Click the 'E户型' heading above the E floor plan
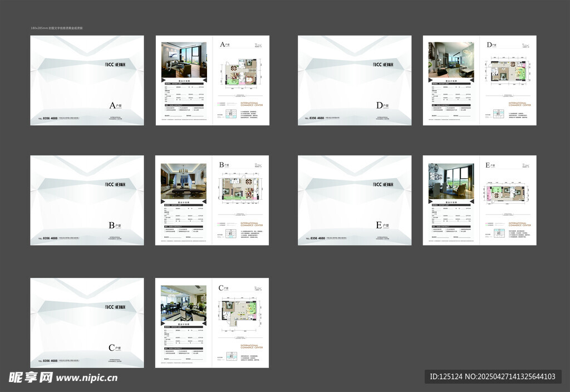The height and width of the screenshot is (392, 570). pyautogui.click(x=490, y=165)
